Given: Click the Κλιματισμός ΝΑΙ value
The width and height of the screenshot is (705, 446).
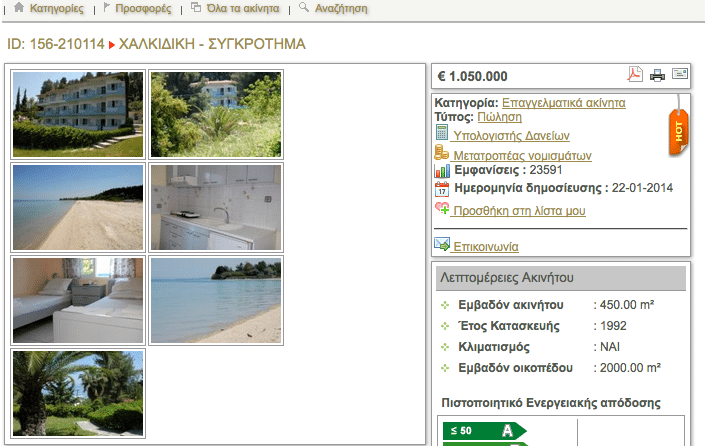Looking at the screenshot, I should pos(610,347).
